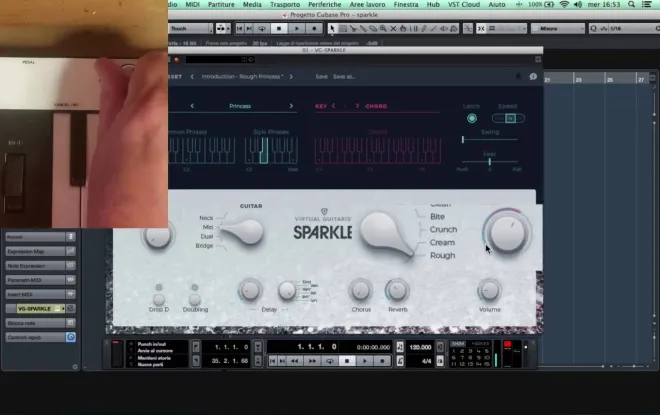Click the Reverb knob
Screen dimensions: 660x415
tap(397, 290)
